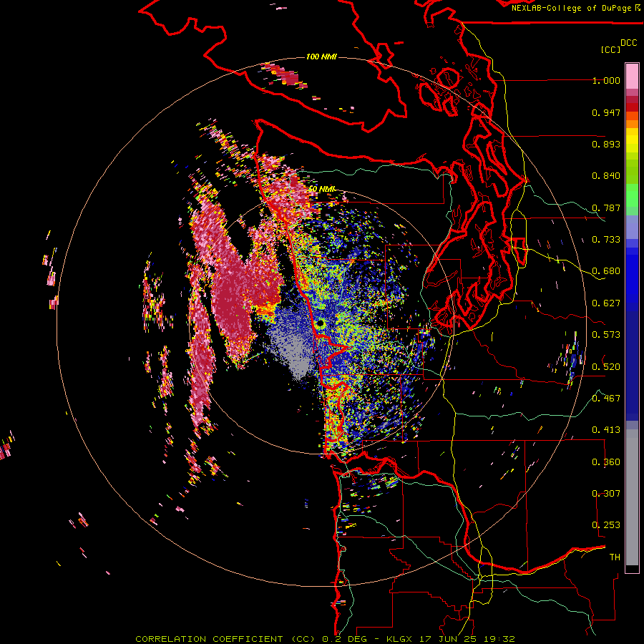Pick the bright green color bar segment

coord(632,195)
